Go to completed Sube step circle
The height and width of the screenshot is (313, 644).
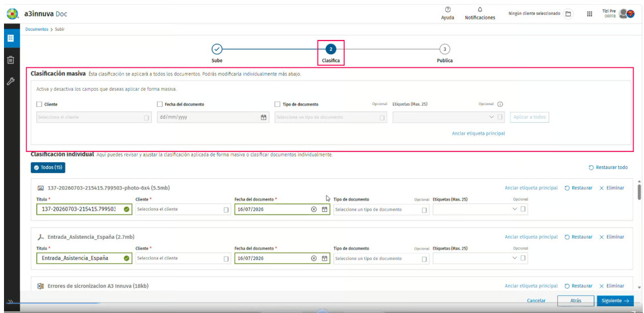217,49
